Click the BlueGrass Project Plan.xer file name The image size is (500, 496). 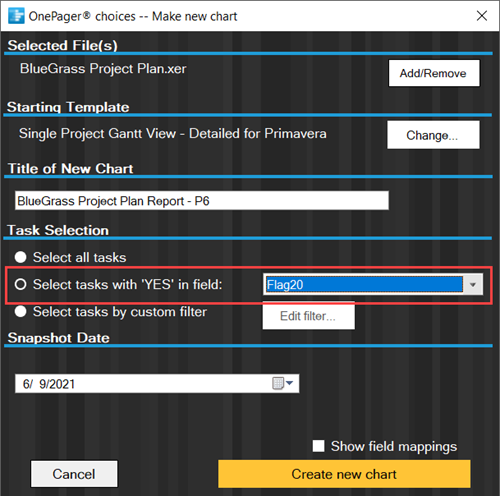pos(103,69)
